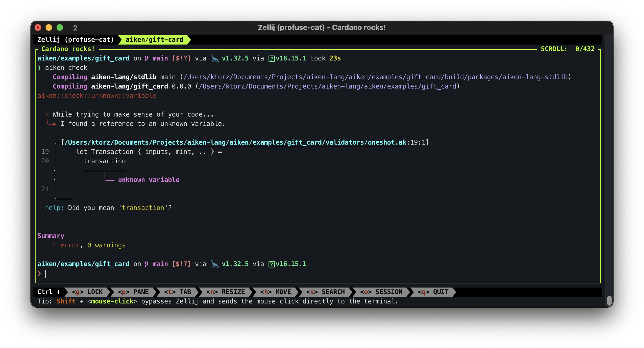This screenshot has height=348, width=644.
Task: Activate SESSION mode in status bar
Action: pos(381,292)
